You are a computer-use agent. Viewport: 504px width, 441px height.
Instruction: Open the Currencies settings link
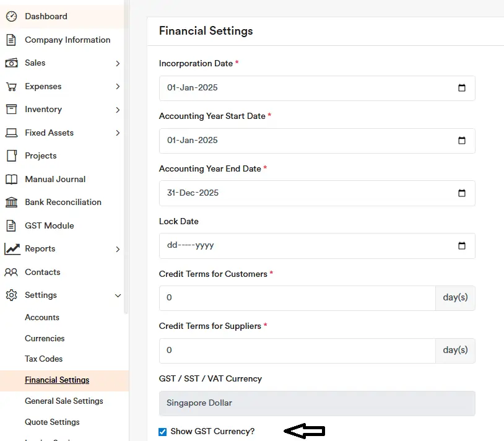click(45, 338)
